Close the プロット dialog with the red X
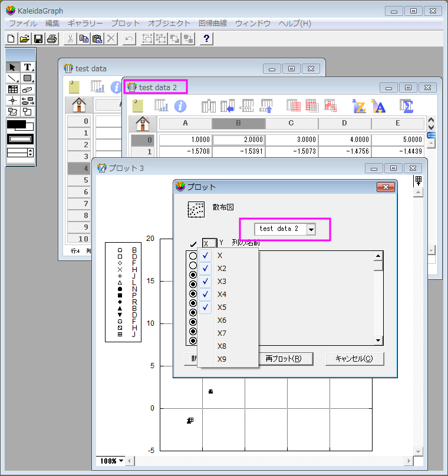Viewport: 448px width, 476px height. [386, 187]
